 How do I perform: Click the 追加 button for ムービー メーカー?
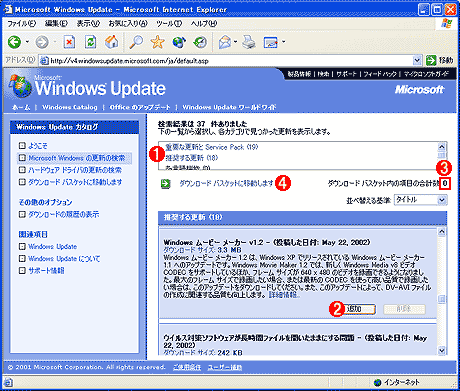[358, 309]
